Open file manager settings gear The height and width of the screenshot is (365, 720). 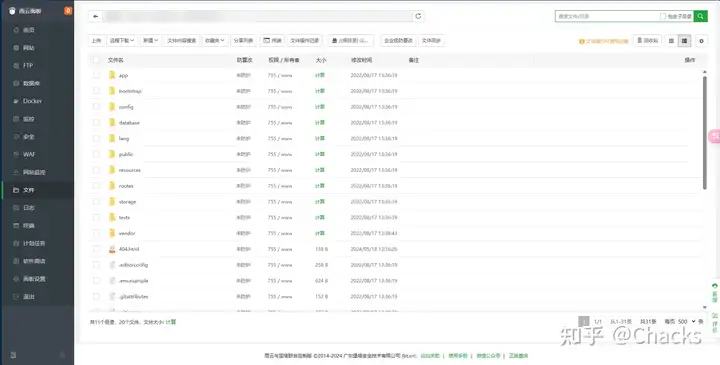coord(701,41)
